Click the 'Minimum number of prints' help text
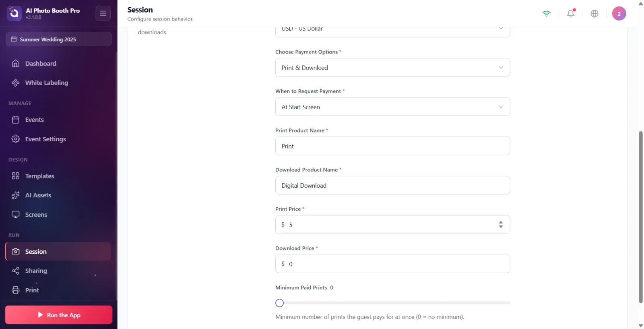 370,317
